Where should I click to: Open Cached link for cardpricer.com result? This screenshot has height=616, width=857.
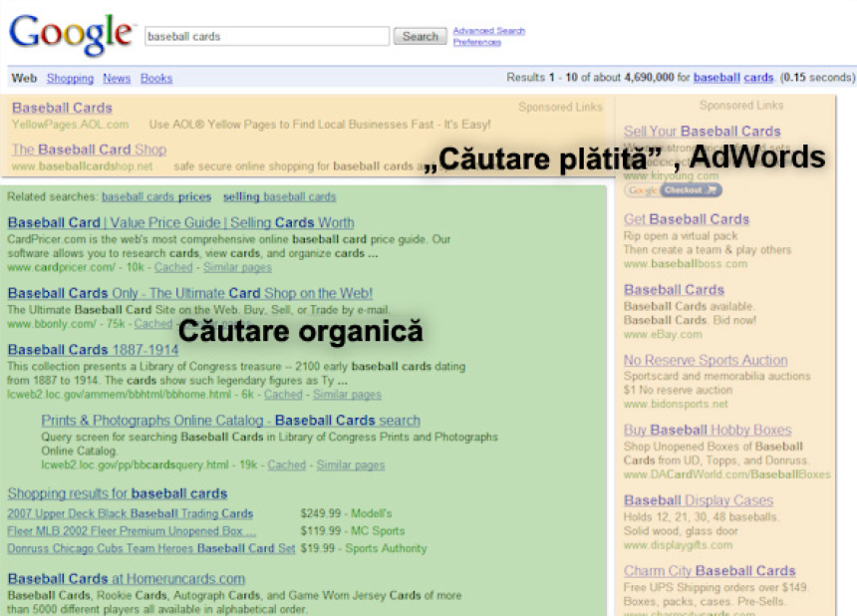click(x=173, y=267)
